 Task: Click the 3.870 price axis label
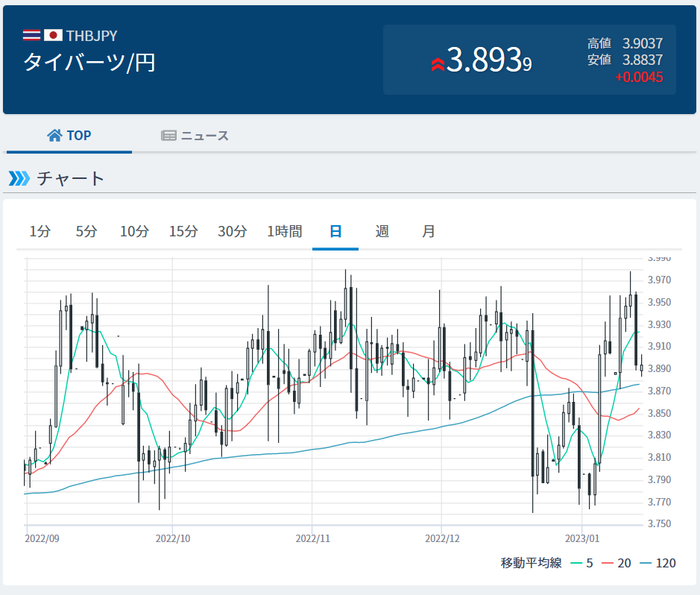pos(660,391)
